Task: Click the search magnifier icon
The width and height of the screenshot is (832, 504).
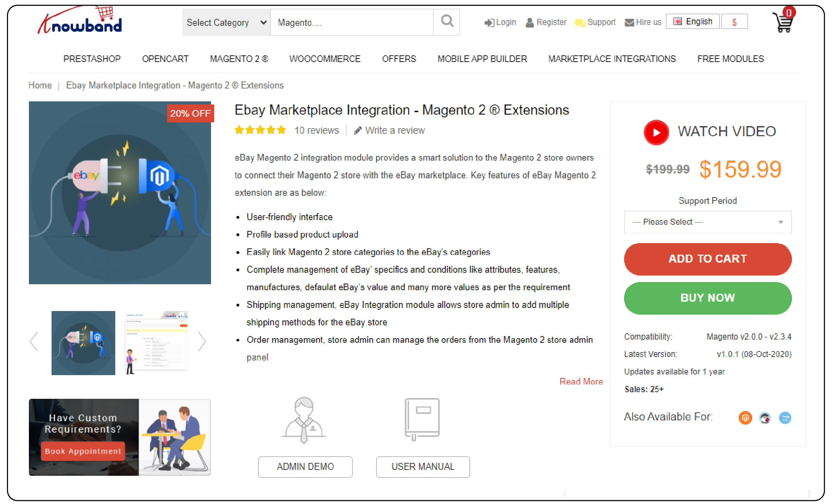Action: [x=447, y=22]
